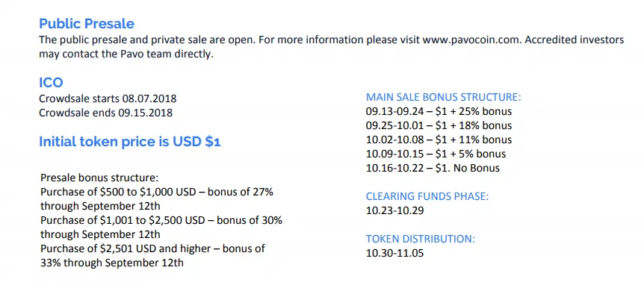Select the Crowdsale ends 09.15.2018 line
The height and width of the screenshot is (288, 644).
[x=105, y=113]
